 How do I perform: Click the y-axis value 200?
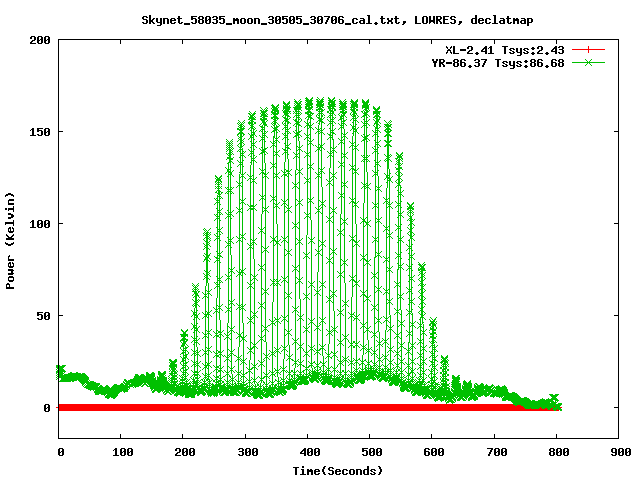[x=40, y=40]
